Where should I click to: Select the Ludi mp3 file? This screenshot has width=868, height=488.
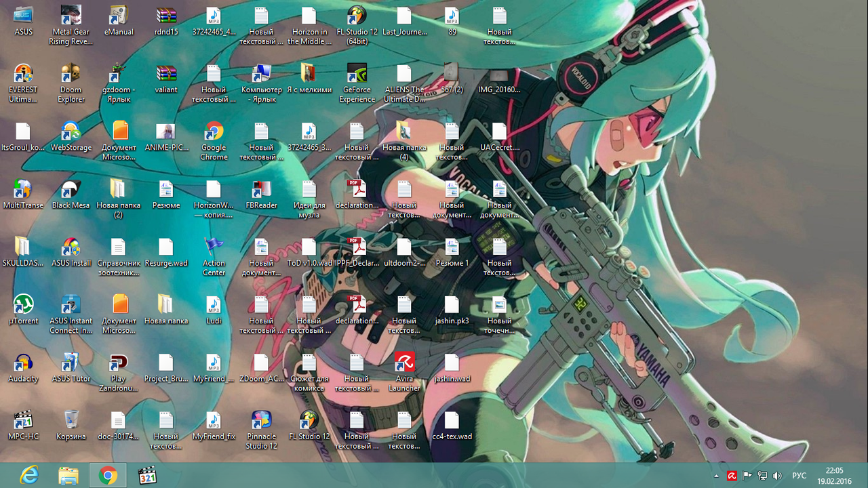pyautogui.click(x=214, y=310)
